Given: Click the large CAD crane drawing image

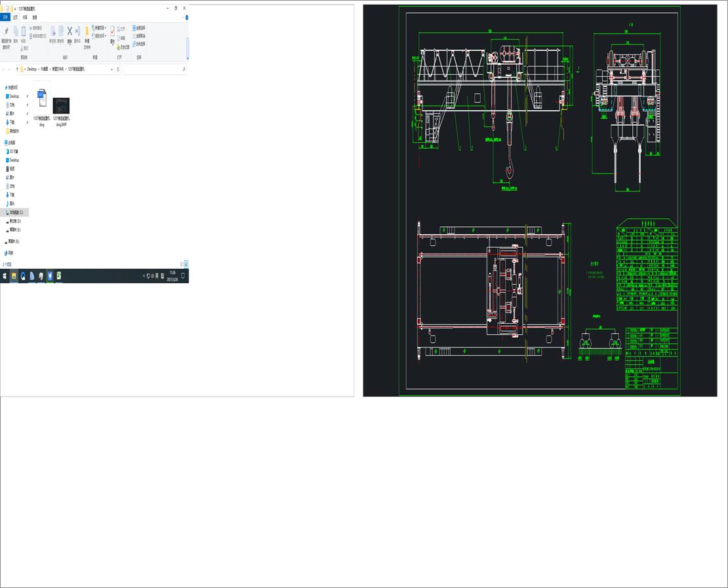Looking at the screenshot, I should click(x=540, y=201).
